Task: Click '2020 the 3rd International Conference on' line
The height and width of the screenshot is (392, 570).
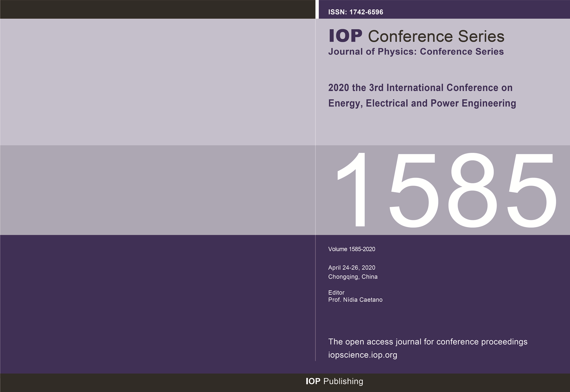Action: 420,88
